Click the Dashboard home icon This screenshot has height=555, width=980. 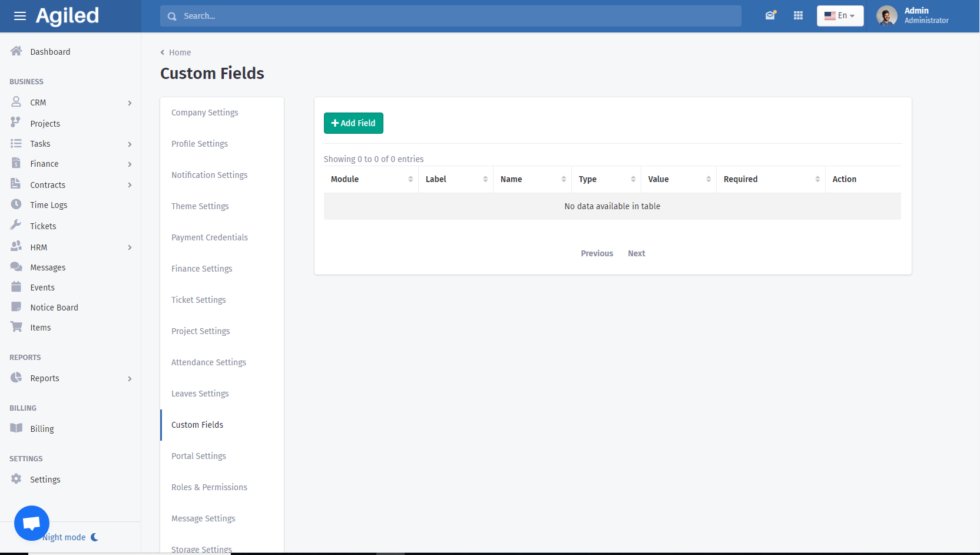coord(16,51)
